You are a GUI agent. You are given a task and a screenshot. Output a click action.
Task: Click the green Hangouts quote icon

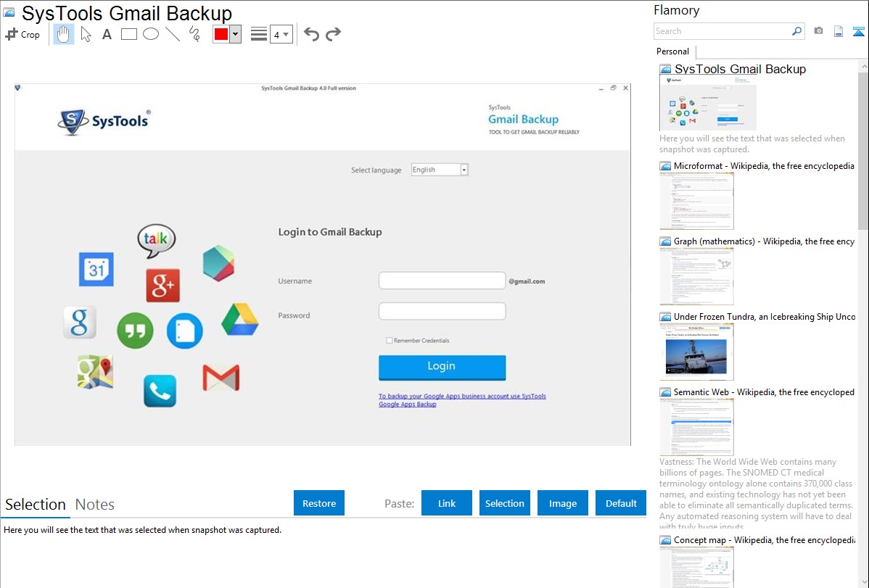[x=135, y=331]
